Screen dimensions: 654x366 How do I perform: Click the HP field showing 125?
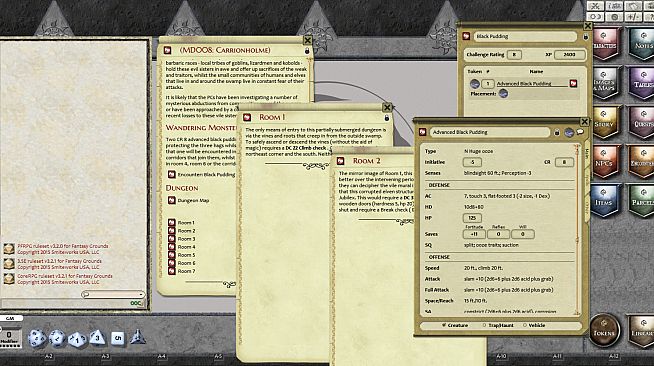pos(472,218)
